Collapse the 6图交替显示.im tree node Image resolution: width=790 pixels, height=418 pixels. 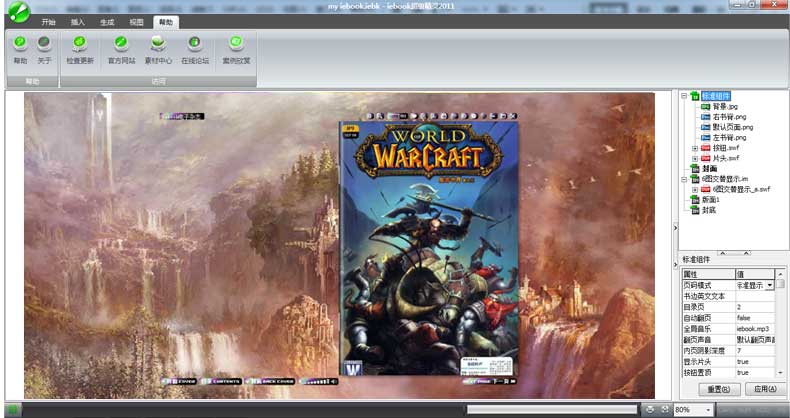coord(684,179)
